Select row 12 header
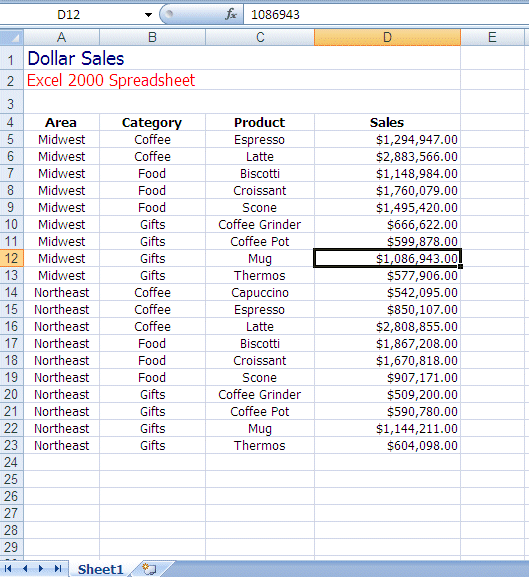The height and width of the screenshot is (577, 529). pyautogui.click(x=12, y=258)
